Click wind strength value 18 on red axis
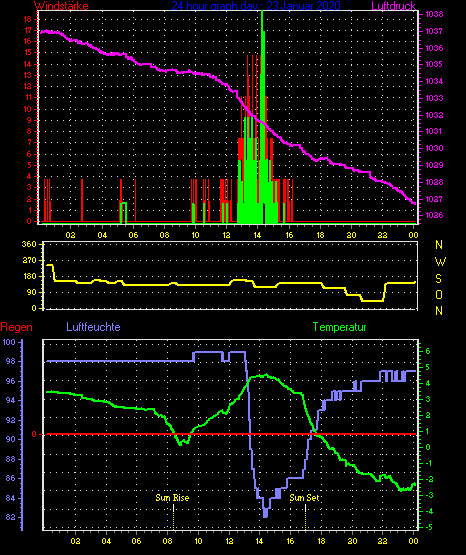The width and height of the screenshot is (466, 555). tap(28, 19)
